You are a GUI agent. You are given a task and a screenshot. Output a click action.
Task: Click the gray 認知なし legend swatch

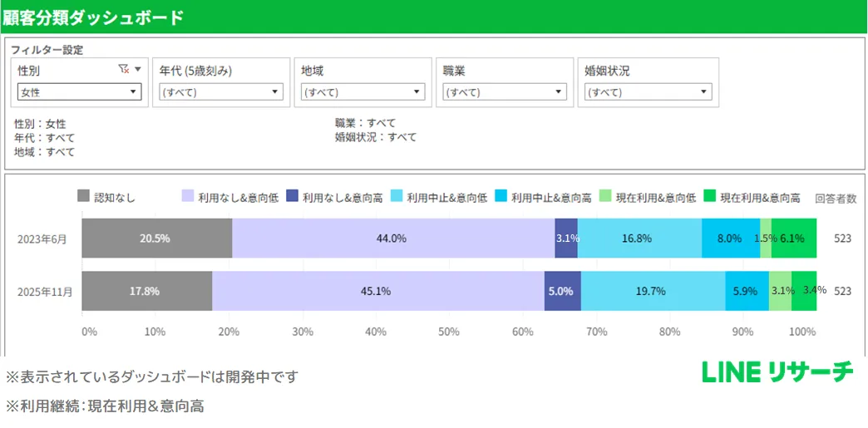tap(83, 196)
